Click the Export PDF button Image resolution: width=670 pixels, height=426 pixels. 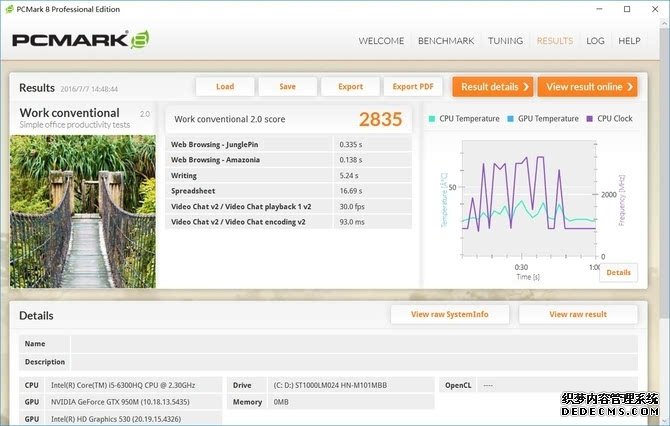412,87
